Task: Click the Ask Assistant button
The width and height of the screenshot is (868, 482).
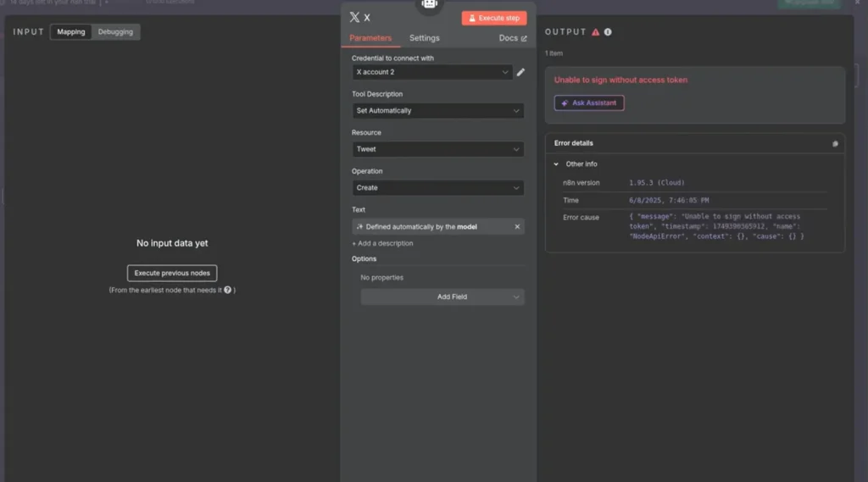Action: coord(589,103)
